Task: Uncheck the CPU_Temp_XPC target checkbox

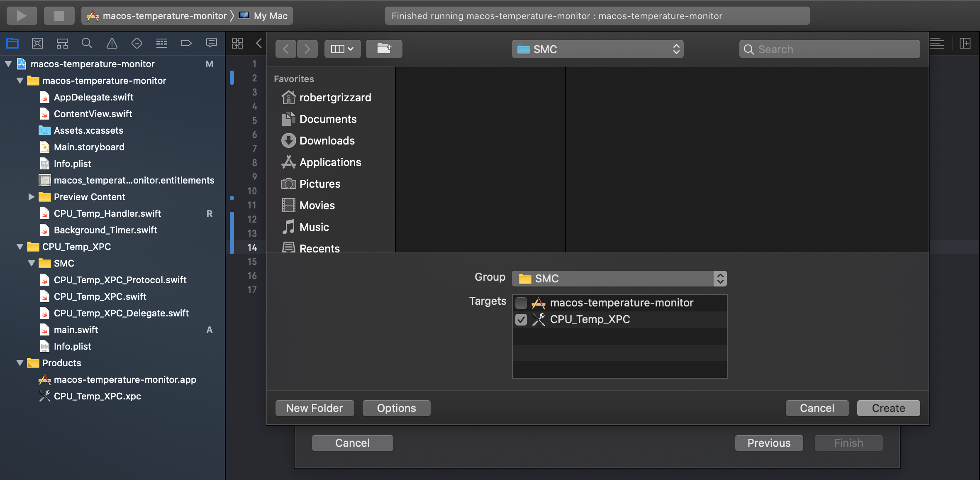Action: [x=521, y=320]
